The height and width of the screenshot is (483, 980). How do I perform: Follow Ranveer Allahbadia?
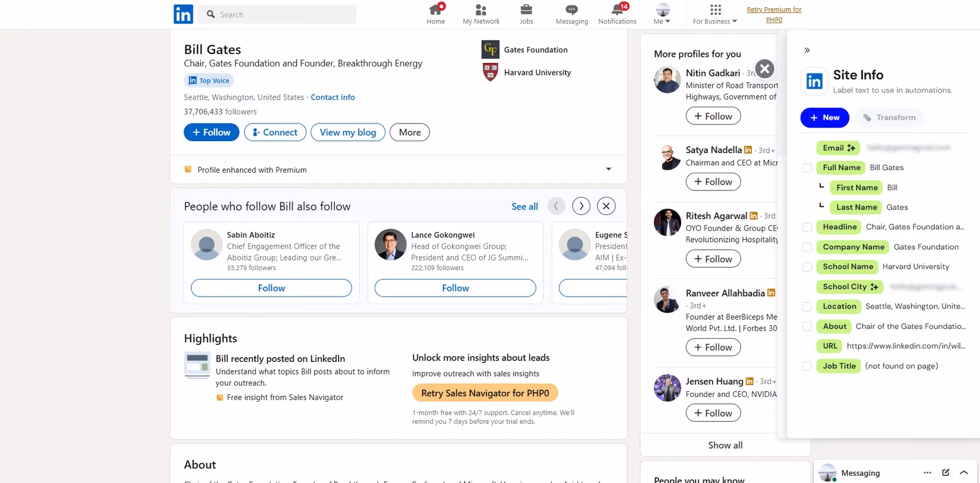[713, 347]
